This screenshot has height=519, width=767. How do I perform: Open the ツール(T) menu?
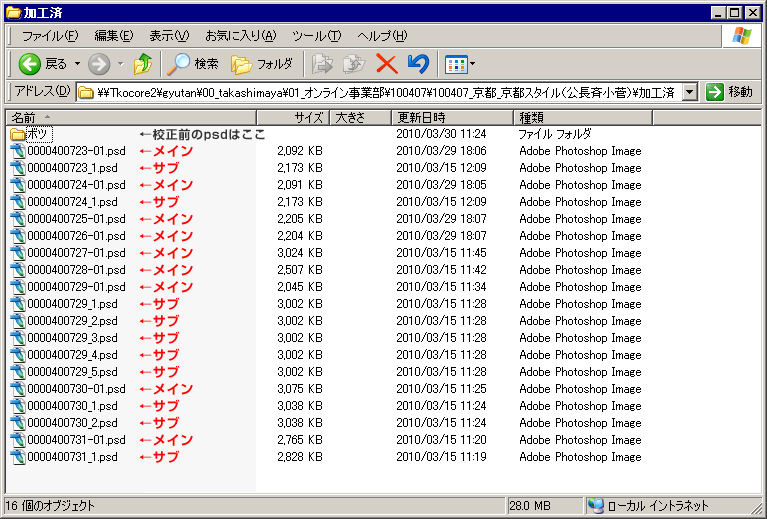(x=316, y=36)
